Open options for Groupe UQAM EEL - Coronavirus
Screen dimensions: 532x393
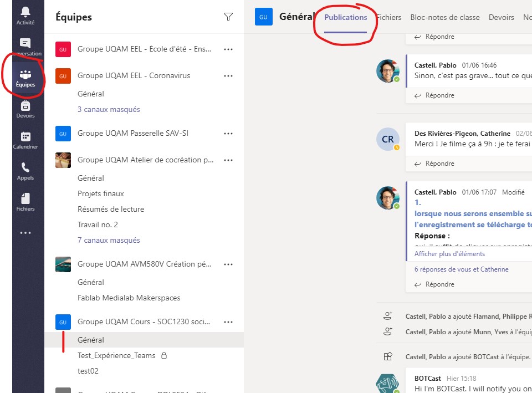228,76
